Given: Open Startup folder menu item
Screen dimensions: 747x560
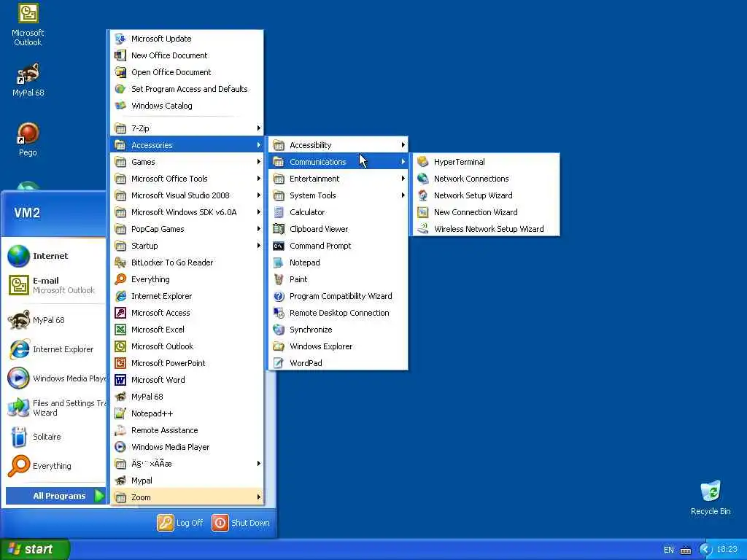Looking at the screenshot, I should coord(187,246).
